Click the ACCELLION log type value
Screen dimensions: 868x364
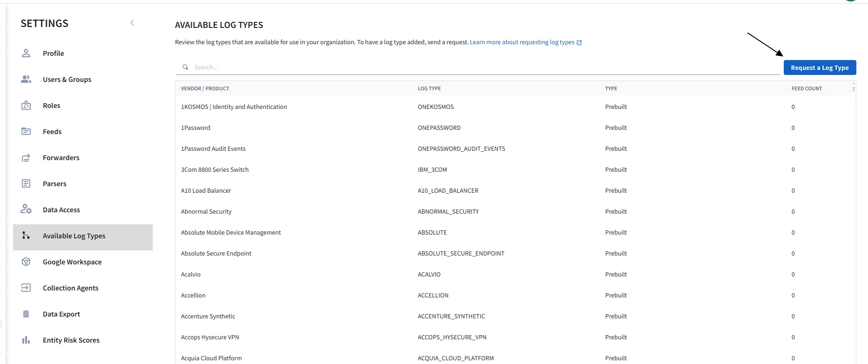(433, 295)
